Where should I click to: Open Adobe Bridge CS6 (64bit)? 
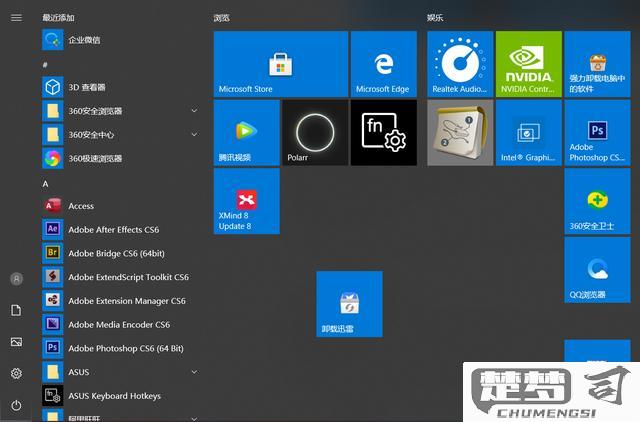tap(120, 253)
